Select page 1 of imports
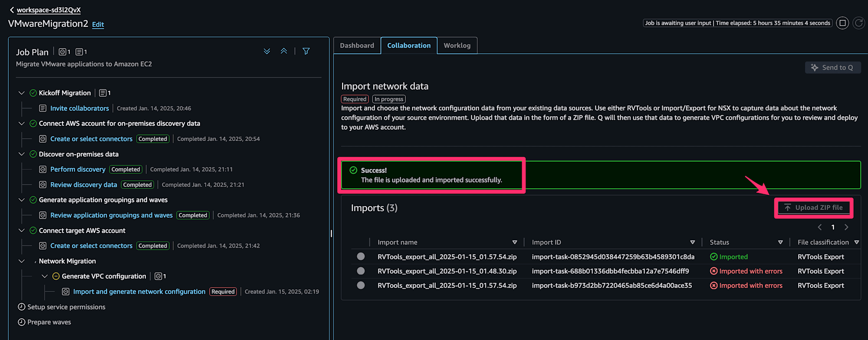The image size is (868, 340). (x=833, y=227)
